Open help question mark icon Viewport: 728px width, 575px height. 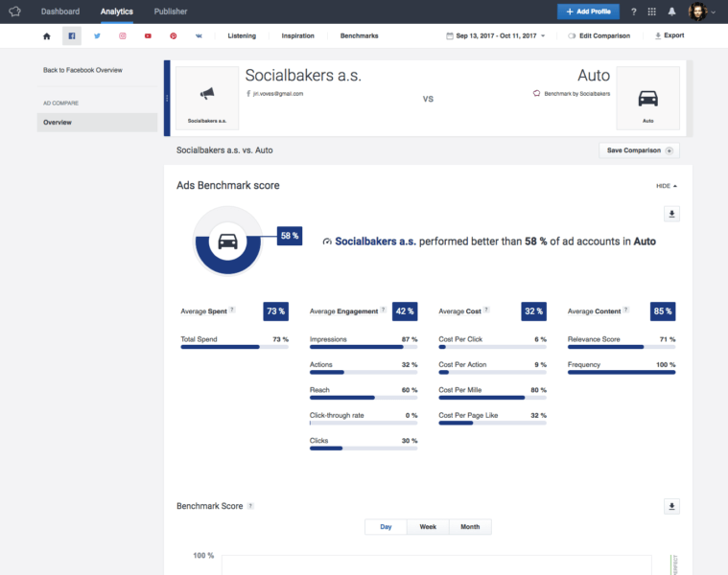[x=634, y=12]
